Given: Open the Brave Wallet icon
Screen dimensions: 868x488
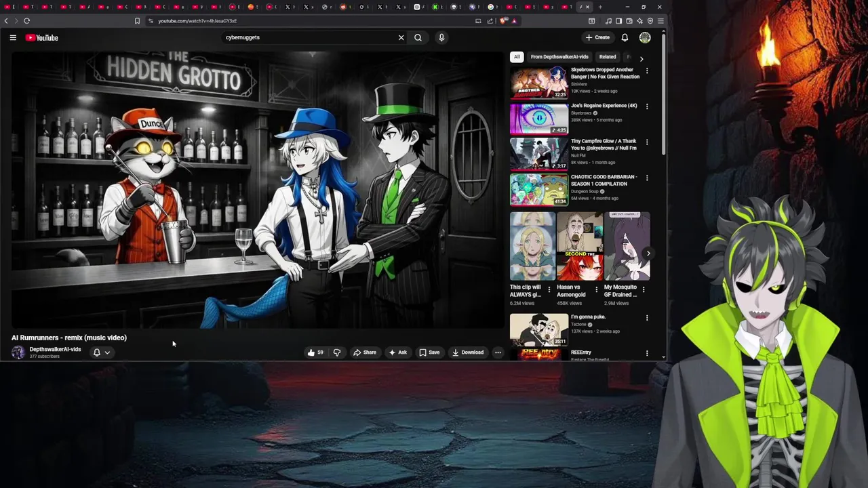Looking at the screenshot, I should [x=629, y=21].
